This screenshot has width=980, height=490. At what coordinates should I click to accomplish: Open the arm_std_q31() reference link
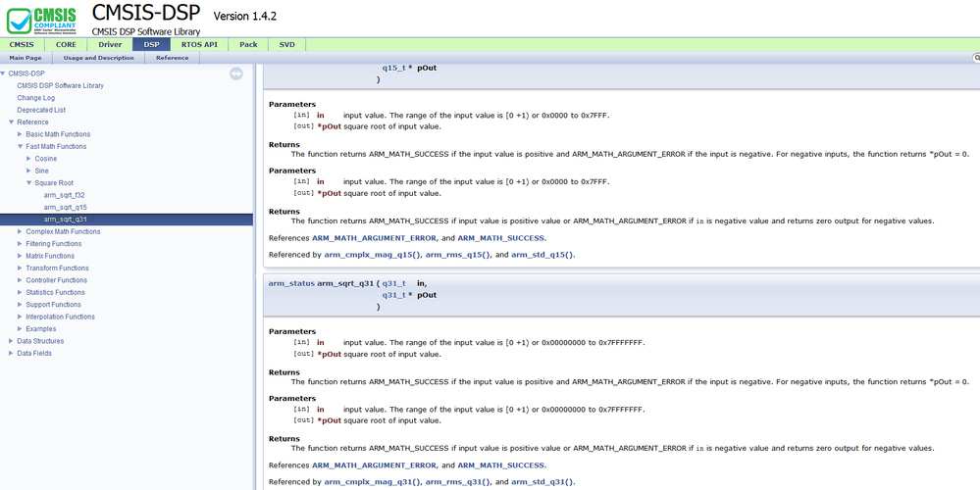pyautogui.click(x=542, y=482)
